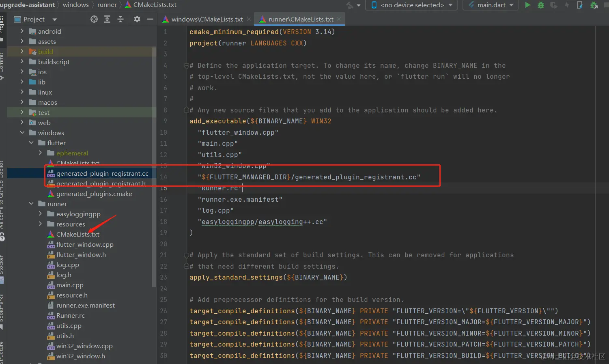Click the upgrade-assistant breadcrumb
Image resolution: width=609 pixels, height=364 pixels.
(x=27, y=5)
